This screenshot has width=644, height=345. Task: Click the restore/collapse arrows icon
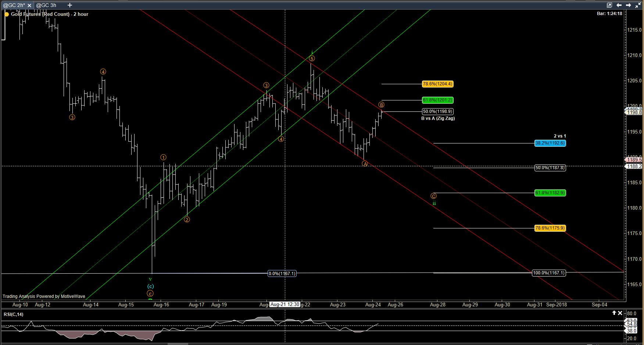pos(637,5)
